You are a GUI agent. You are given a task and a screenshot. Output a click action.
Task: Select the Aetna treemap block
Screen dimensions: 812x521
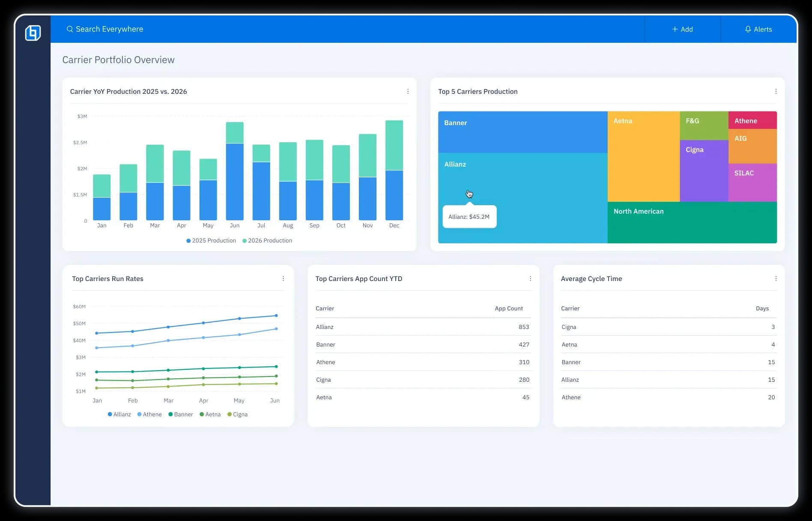643,159
